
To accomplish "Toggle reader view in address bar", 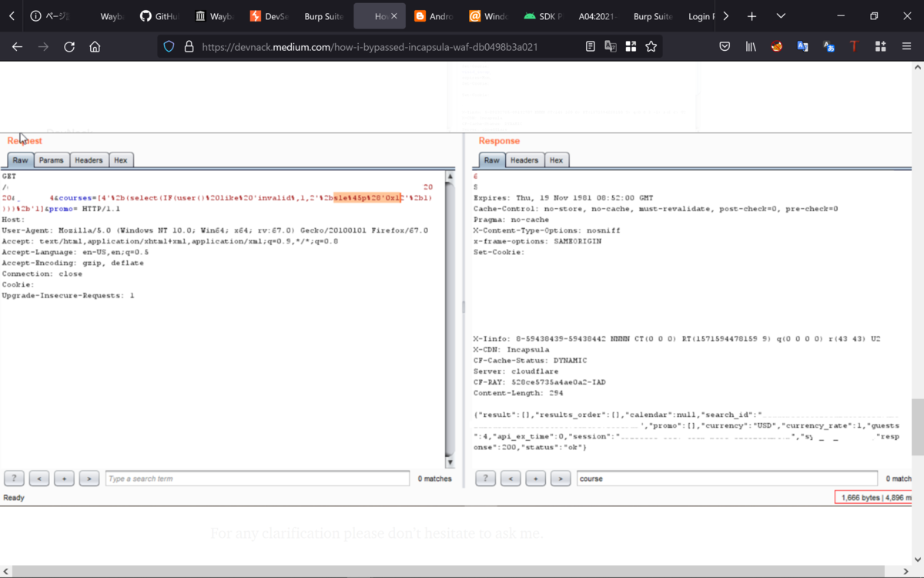I will pos(591,47).
